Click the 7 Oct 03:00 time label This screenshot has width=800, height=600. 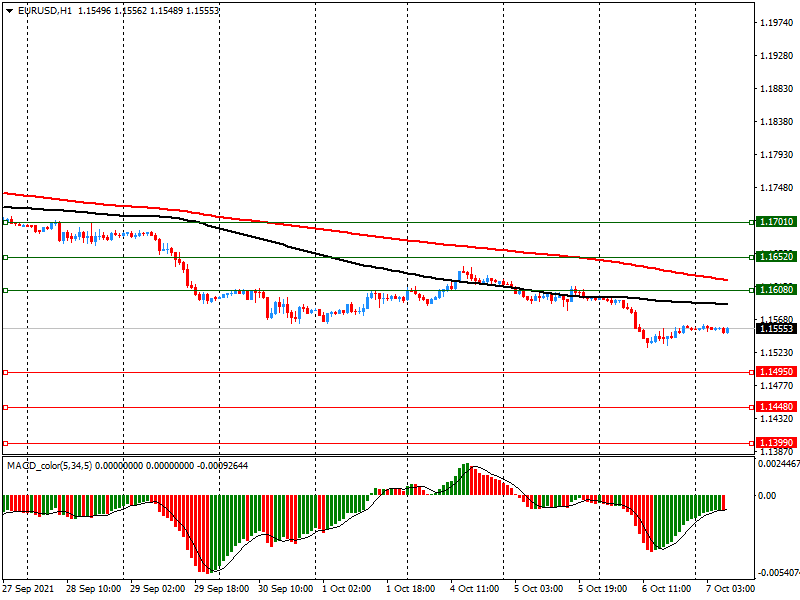(x=730, y=589)
